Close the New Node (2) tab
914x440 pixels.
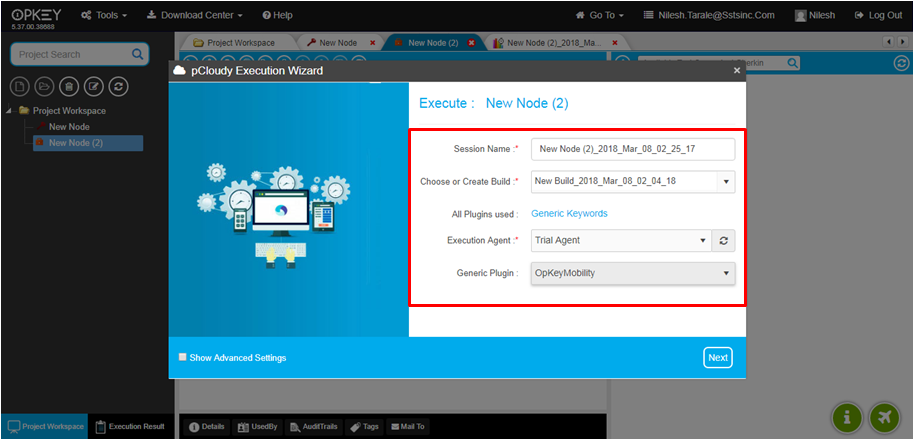(x=471, y=43)
